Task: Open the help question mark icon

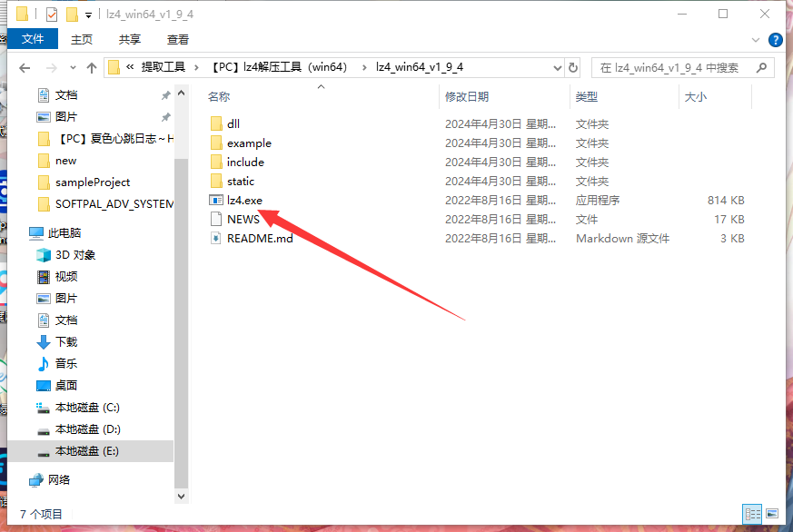Action: click(x=777, y=39)
